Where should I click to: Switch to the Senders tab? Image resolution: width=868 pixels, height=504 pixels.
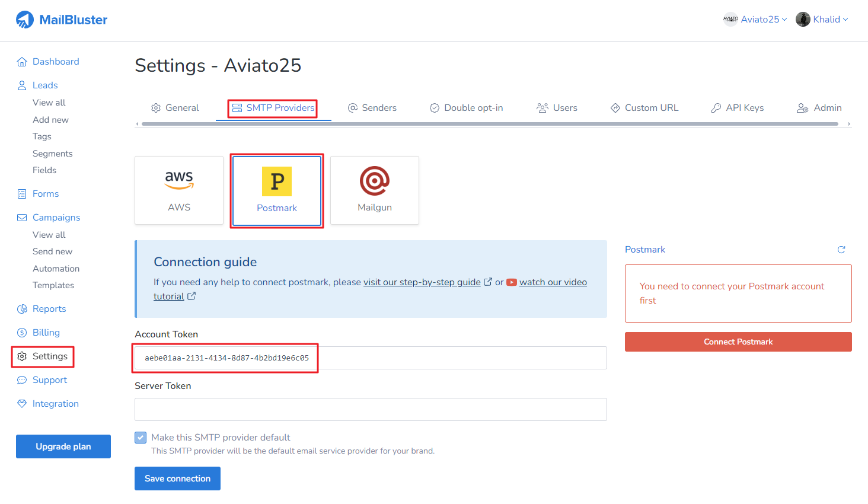point(372,108)
